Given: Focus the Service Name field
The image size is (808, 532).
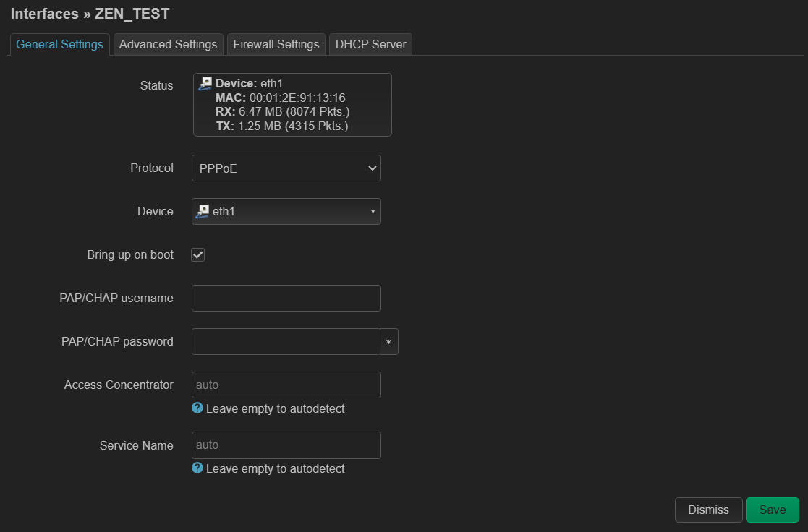Looking at the screenshot, I should [286, 445].
